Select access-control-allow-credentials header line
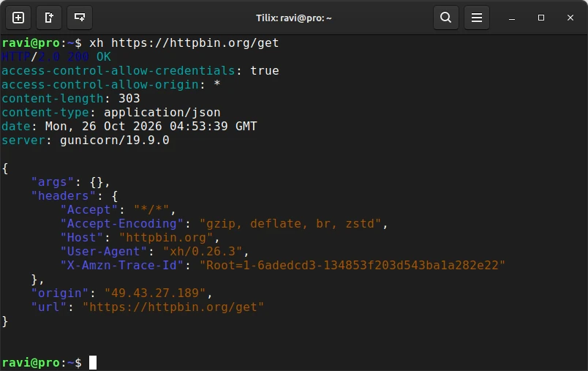This screenshot has height=371, width=588. [x=140, y=70]
